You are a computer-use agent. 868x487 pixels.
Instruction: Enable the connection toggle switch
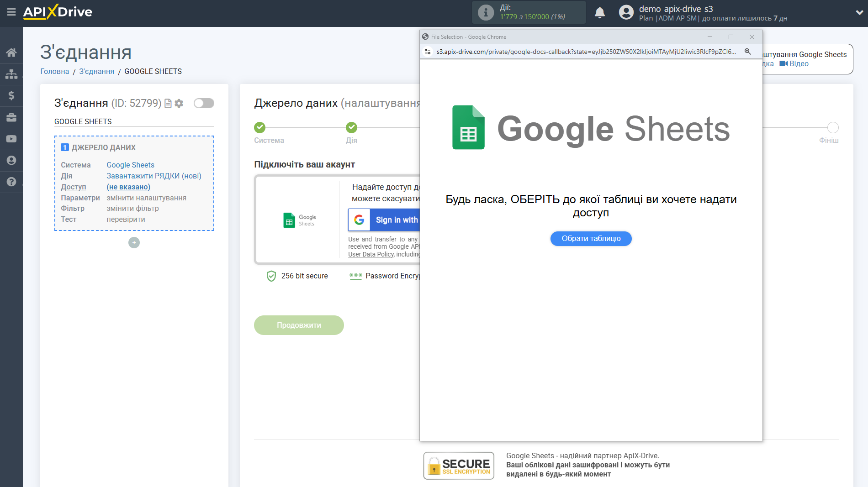click(x=204, y=103)
